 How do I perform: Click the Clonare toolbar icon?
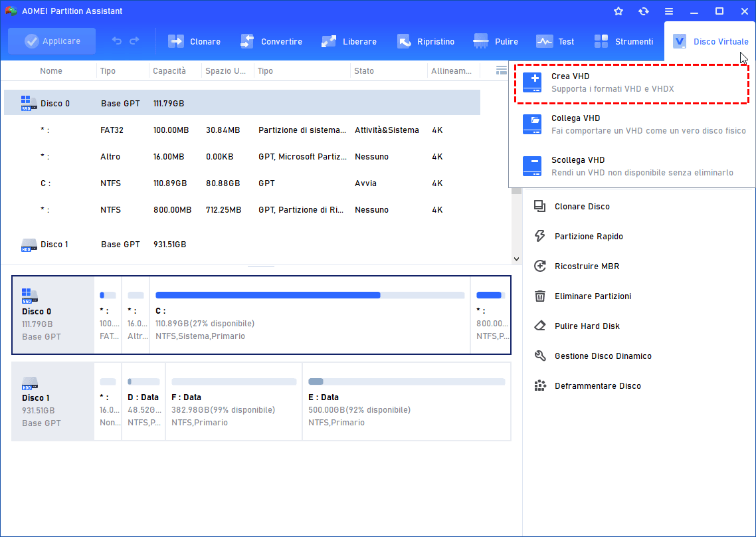click(176, 41)
